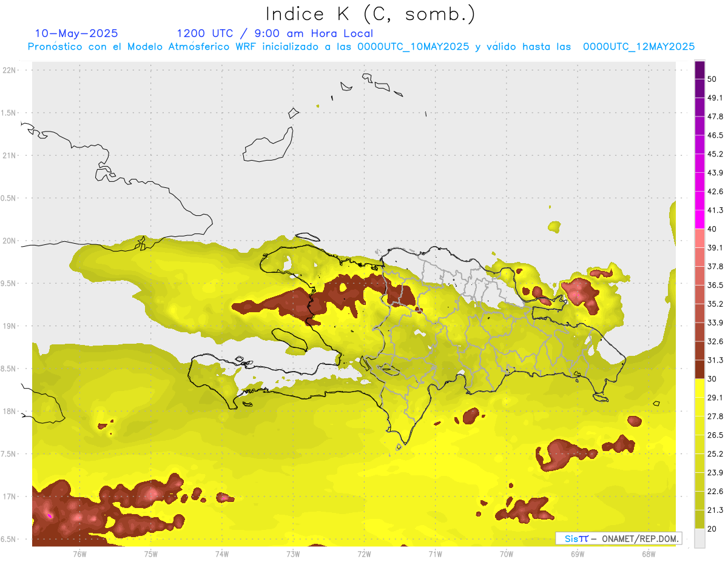Click colorbar value '32.6'
The height and width of the screenshot is (562, 728).
pyautogui.click(x=715, y=341)
